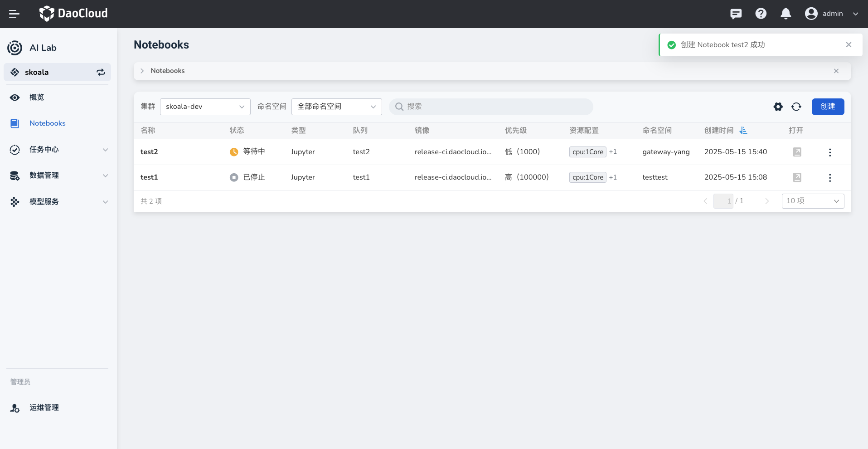Open the test2 notebook name link
Image resolution: width=868 pixels, height=449 pixels.
(x=149, y=152)
